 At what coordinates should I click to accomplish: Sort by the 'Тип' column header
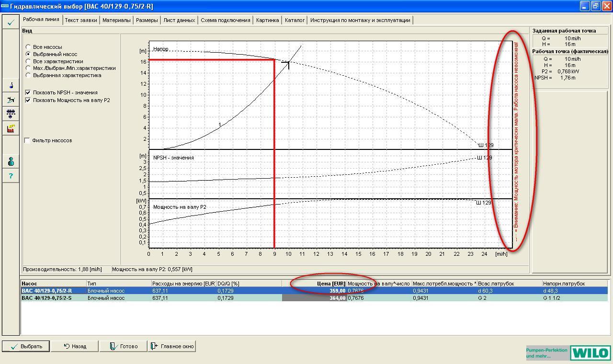point(119,284)
